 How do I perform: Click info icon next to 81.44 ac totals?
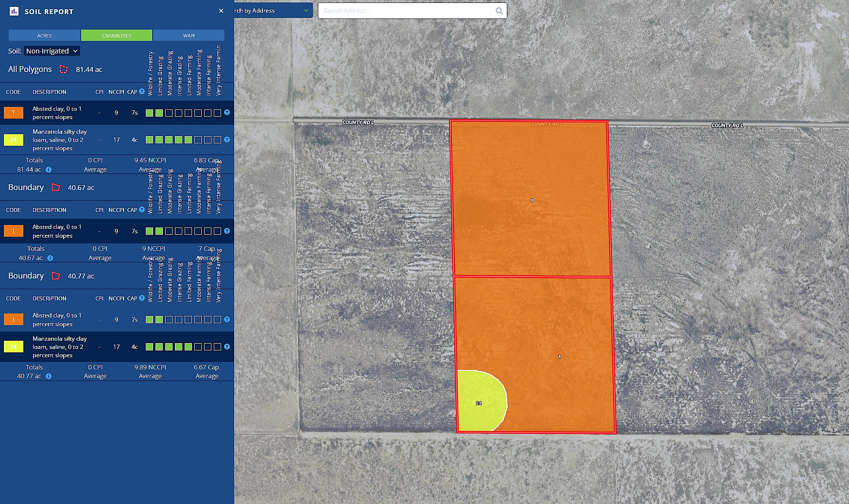point(49,170)
